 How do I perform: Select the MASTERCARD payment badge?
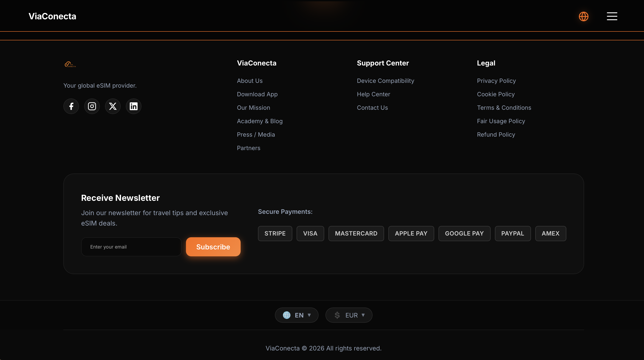click(x=356, y=233)
